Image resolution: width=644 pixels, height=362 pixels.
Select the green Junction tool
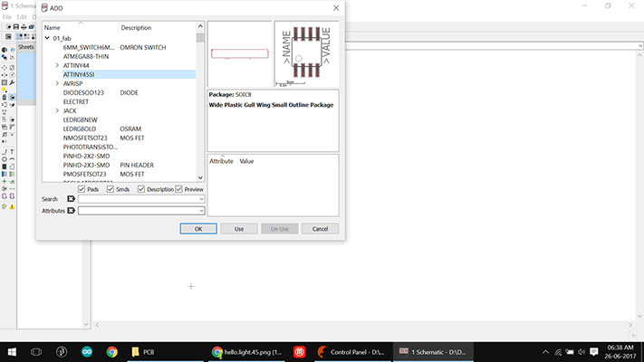tap(5, 181)
